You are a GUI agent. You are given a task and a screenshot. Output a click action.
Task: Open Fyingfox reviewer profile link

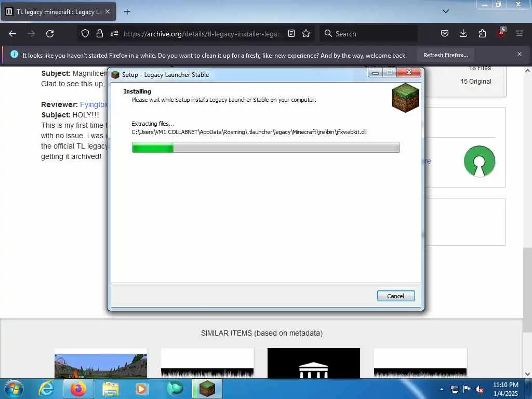[94, 104]
